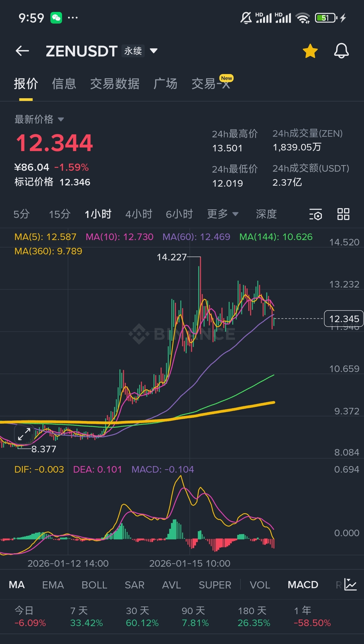Switch to the 信息 tab
364x644 pixels.
click(64, 84)
